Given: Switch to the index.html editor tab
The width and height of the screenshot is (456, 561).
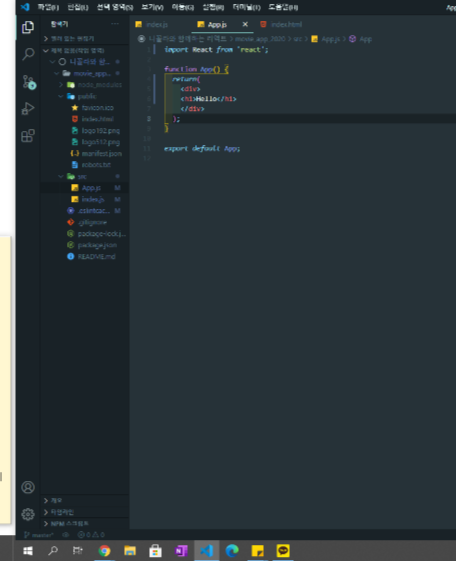Looking at the screenshot, I should coord(286,24).
